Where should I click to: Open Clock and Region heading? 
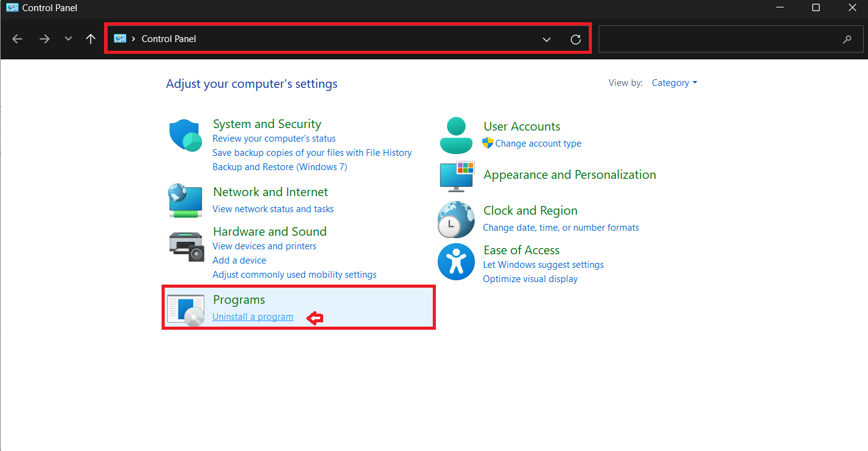tap(531, 210)
